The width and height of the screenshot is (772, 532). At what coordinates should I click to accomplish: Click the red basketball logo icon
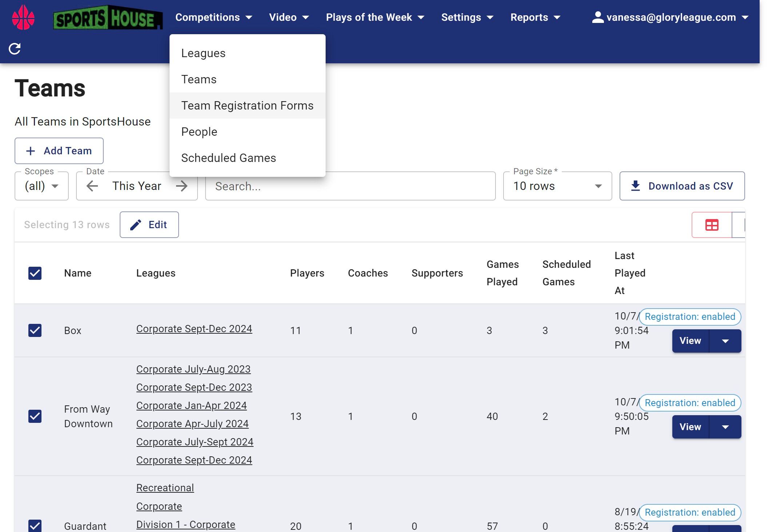click(x=23, y=17)
